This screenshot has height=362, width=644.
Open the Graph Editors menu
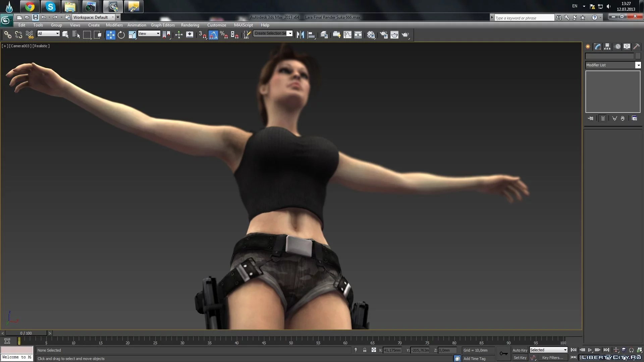point(163,25)
